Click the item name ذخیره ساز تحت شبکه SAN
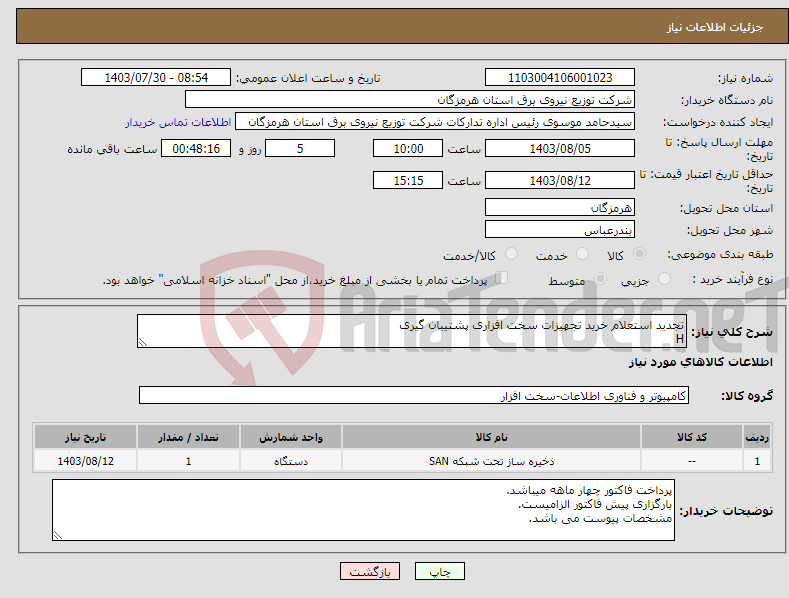Image resolution: width=789 pixels, height=598 pixels. coord(491,461)
